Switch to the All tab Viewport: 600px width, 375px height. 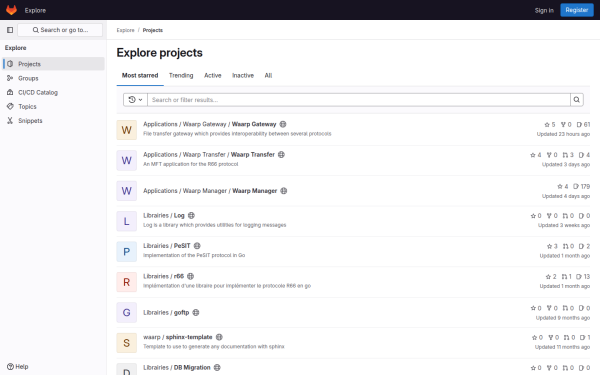268,75
